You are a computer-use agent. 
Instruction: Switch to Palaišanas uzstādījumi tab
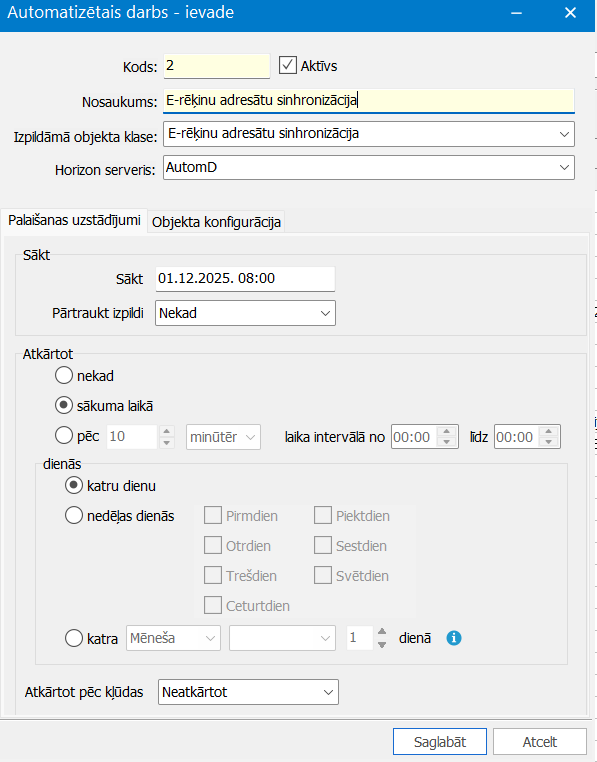tap(74, 220)
